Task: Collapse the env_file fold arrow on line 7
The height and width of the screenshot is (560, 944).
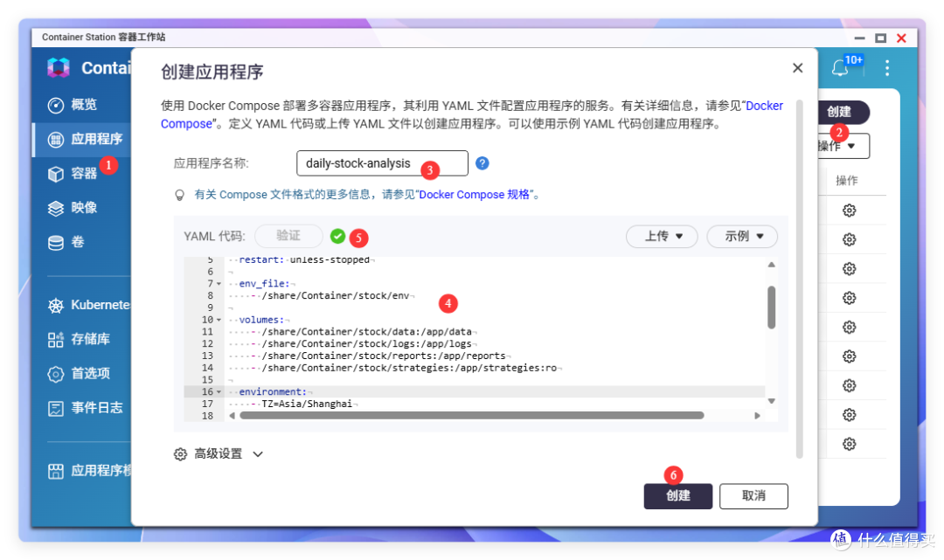Action: pyautogui.click(x=219, y=284)
